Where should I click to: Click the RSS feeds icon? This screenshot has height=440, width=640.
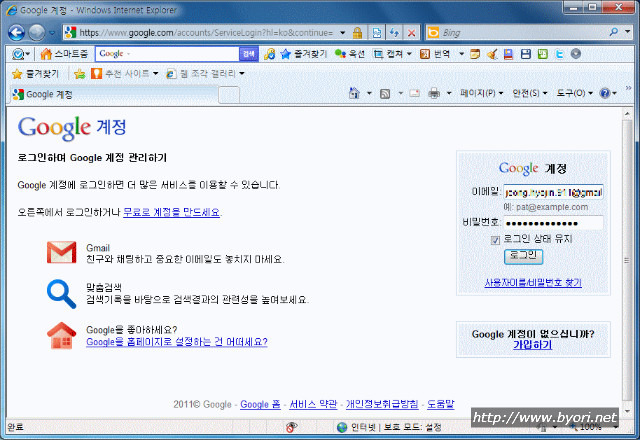tap(385, 94)
